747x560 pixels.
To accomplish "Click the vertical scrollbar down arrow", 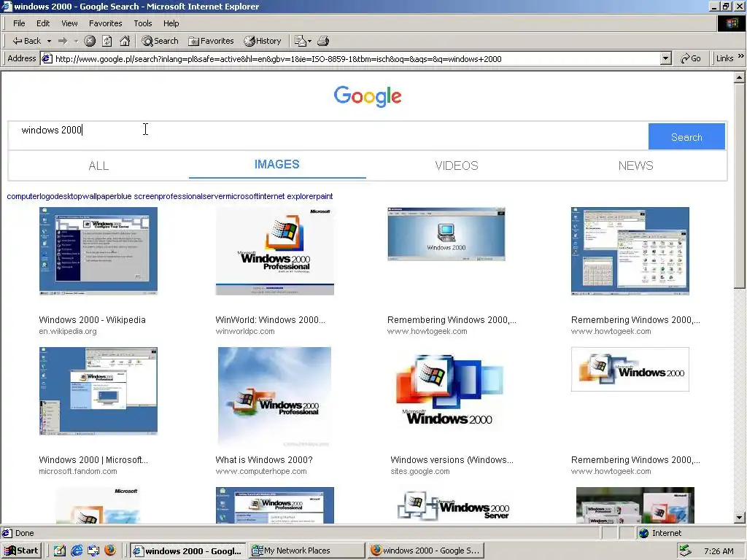I will click(739, 518).
